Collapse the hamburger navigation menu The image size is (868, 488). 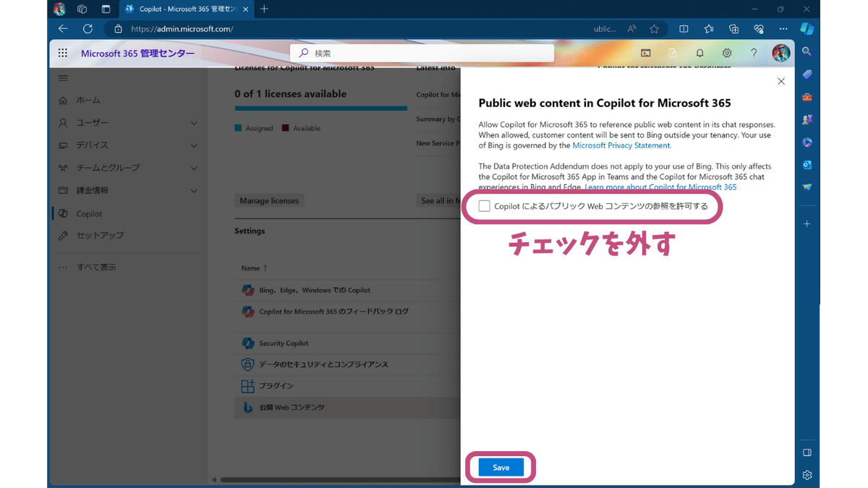pyautogui.click(x=63, y=78)
